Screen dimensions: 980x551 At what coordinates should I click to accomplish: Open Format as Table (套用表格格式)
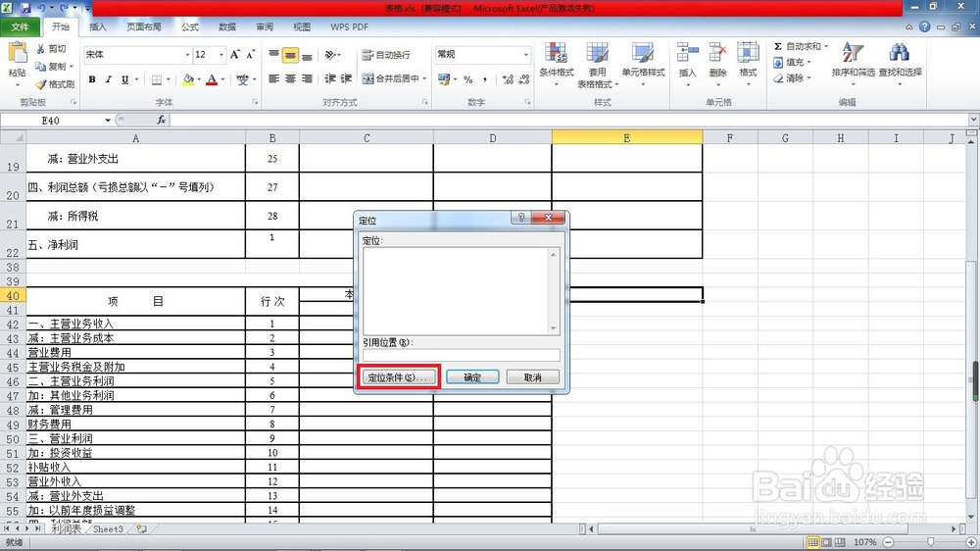click(597, 65)
